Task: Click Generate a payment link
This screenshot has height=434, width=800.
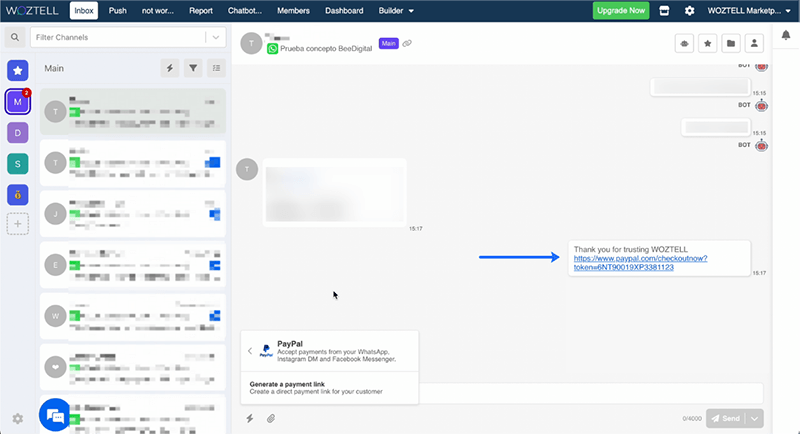Action: click(329, 388)
